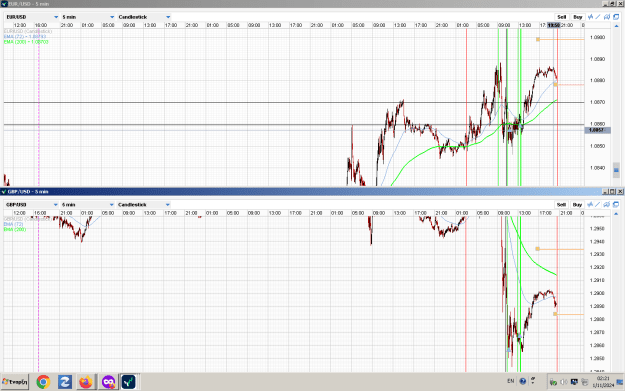Viewport: 625px width, 391px height.
Task: Click the blue help icon in language bar
Action: point(523,381)
